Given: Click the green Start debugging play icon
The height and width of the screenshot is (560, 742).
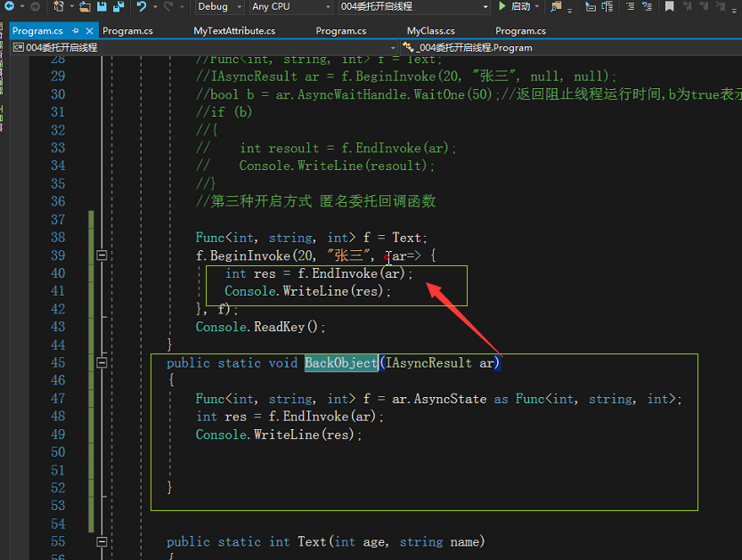Looking at the screenshot, I should coord(502,6).
